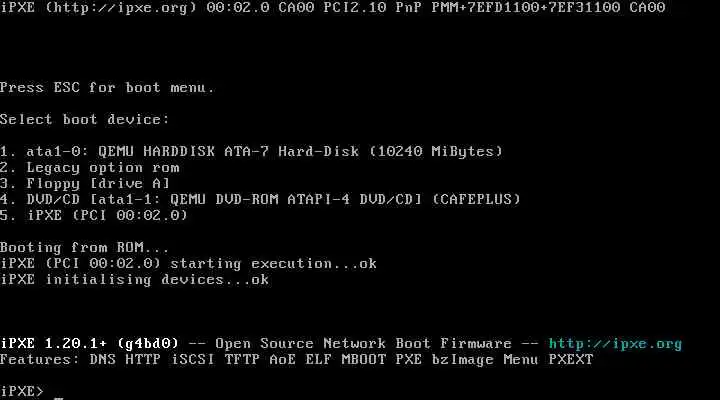This screenshot has width=720, height=400.
Task: Click the http://ipxe.org link in cyan
Action: (615, 344)
